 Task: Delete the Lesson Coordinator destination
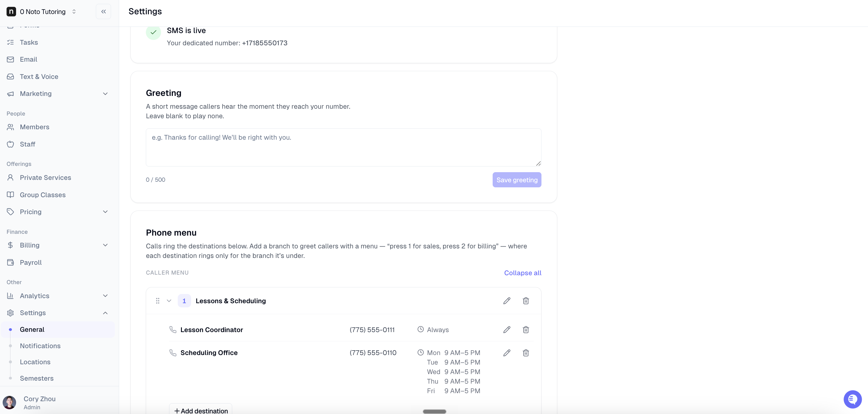(x=526, y=330)
